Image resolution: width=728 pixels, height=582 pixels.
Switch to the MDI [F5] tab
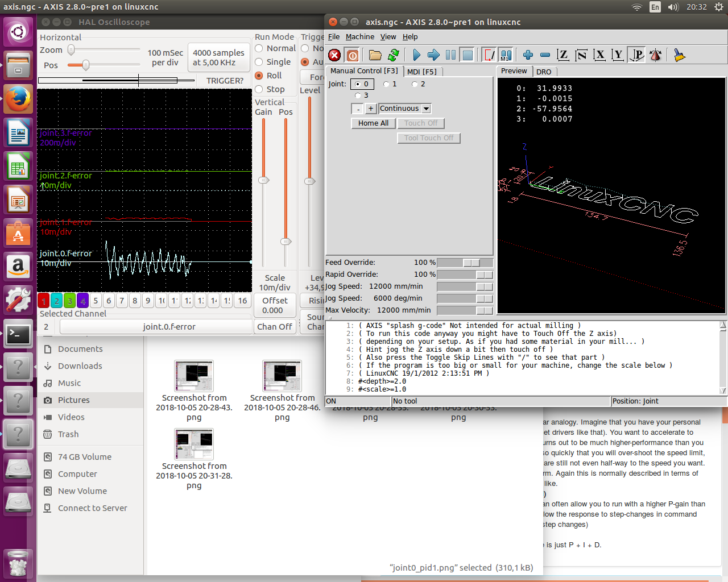[422, 72]
